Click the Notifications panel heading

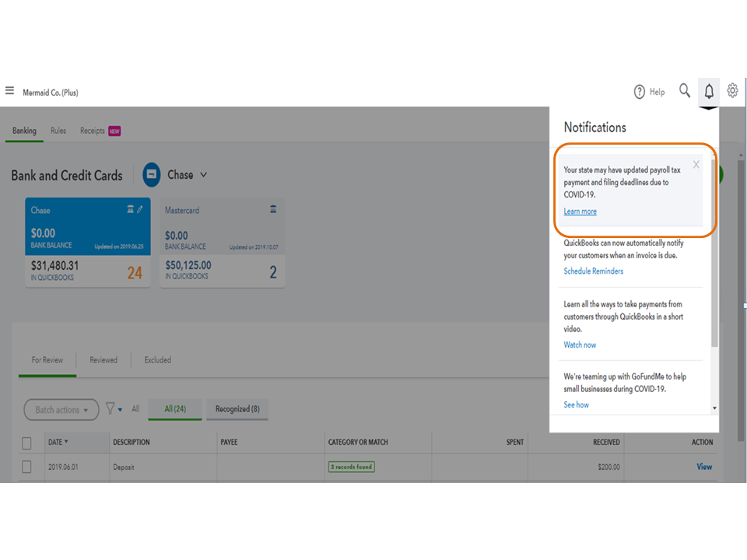pyautogui.click(x=595, y=128)
